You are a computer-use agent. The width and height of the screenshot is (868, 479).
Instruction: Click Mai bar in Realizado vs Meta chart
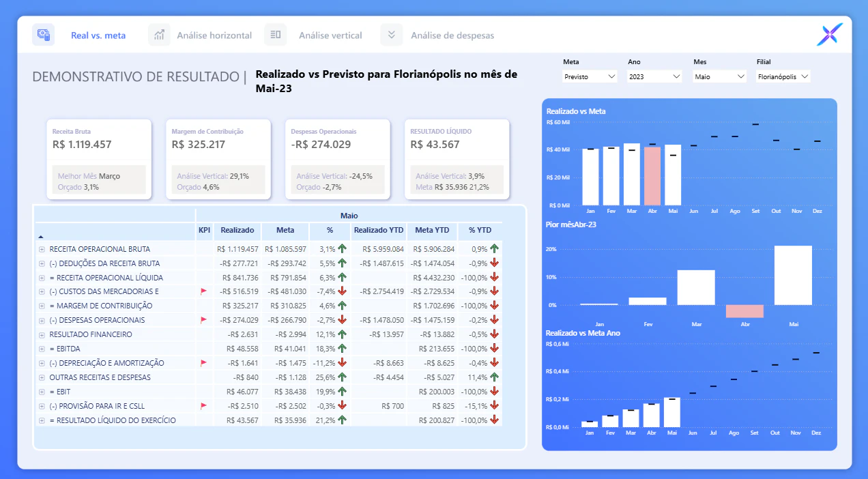point(673,175)
